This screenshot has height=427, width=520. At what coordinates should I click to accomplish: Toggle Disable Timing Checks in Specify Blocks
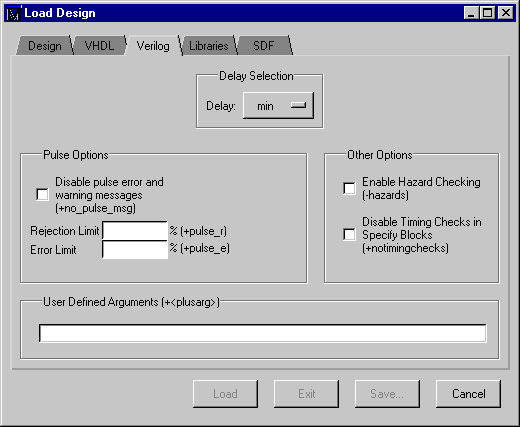[x=349, y=234]
